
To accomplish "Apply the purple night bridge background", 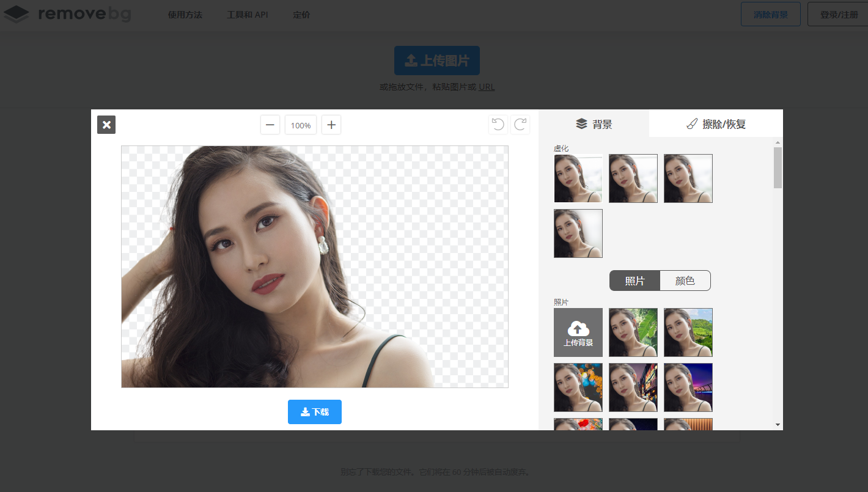I will (x=688, y=387).
